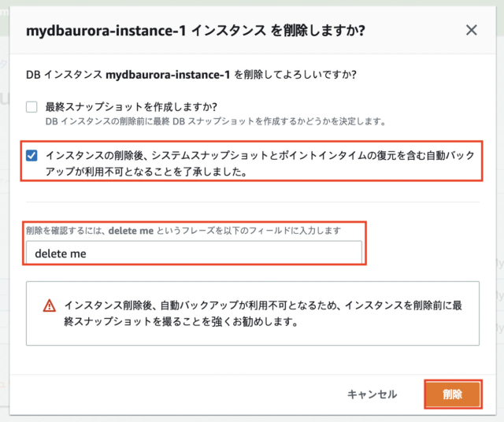Click the dialog title mydbaurora-instance-1 インスタンス を削除しますか?

(195, 31)
